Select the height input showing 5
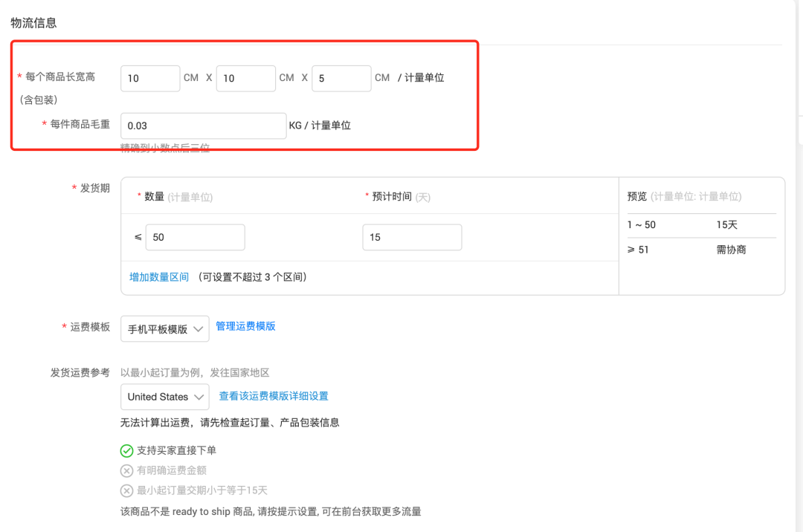803x532 pixels. (341, 78)
